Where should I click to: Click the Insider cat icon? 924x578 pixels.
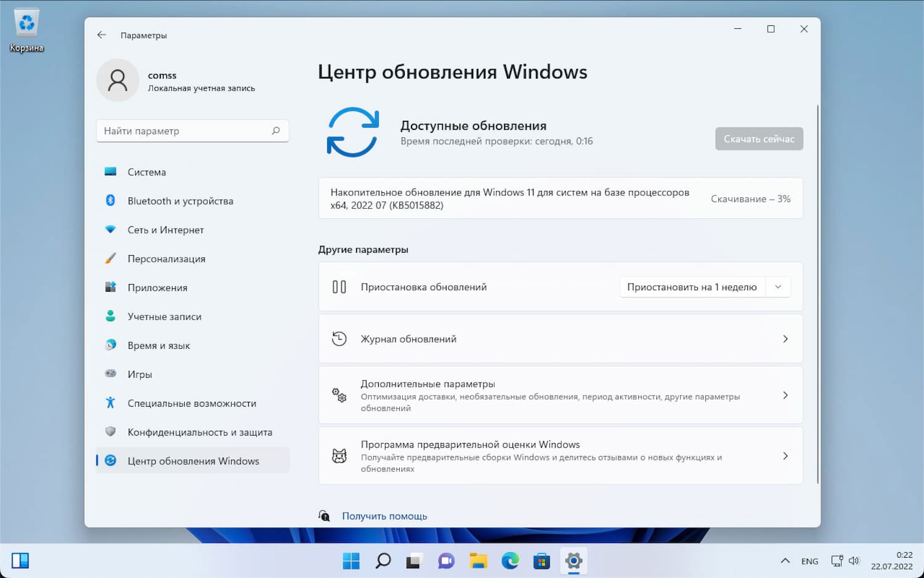point(339,456)
